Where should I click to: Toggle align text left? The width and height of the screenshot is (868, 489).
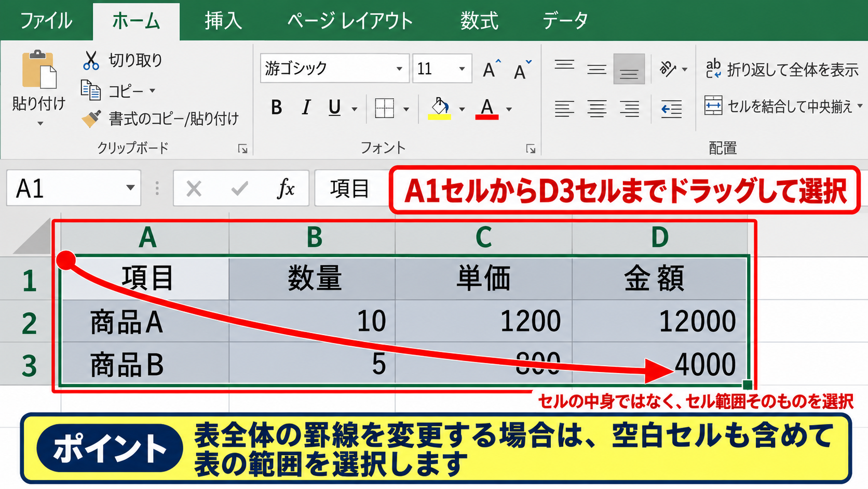(x=564, y=109)
